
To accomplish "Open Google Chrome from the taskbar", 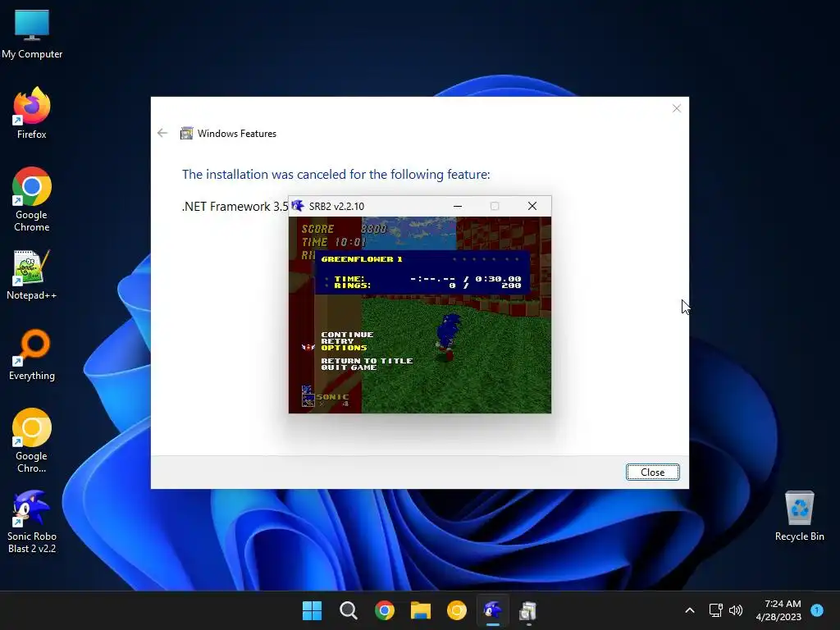I will pyautogui.click(x=384, y=610).
